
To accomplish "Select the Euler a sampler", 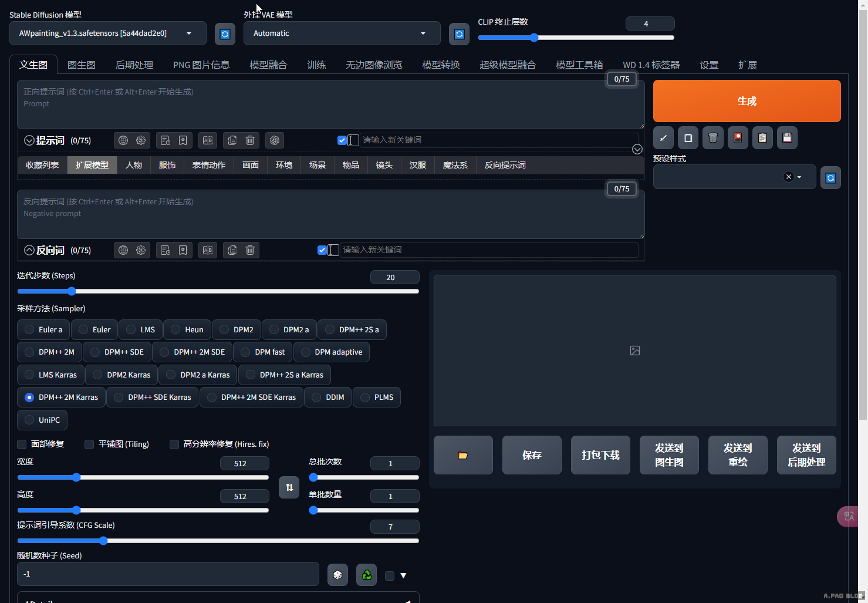I will point(44,330).
